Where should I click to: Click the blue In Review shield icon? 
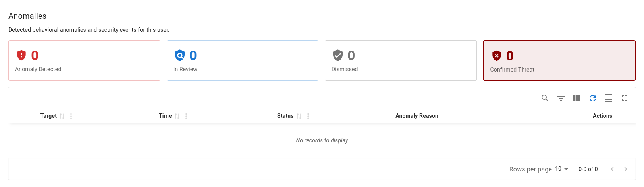pos(180,55)
